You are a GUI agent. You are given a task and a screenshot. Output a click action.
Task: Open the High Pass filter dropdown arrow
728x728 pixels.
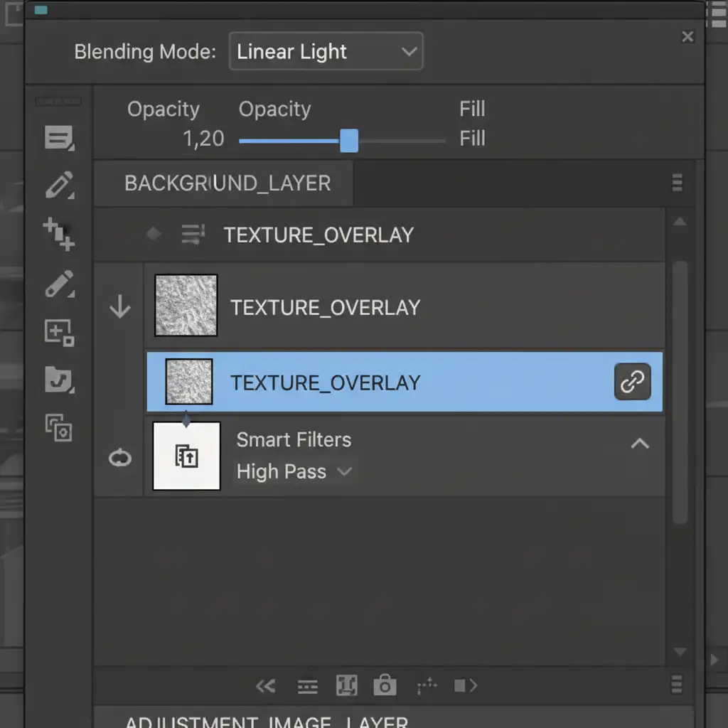[x=345, y=471]
